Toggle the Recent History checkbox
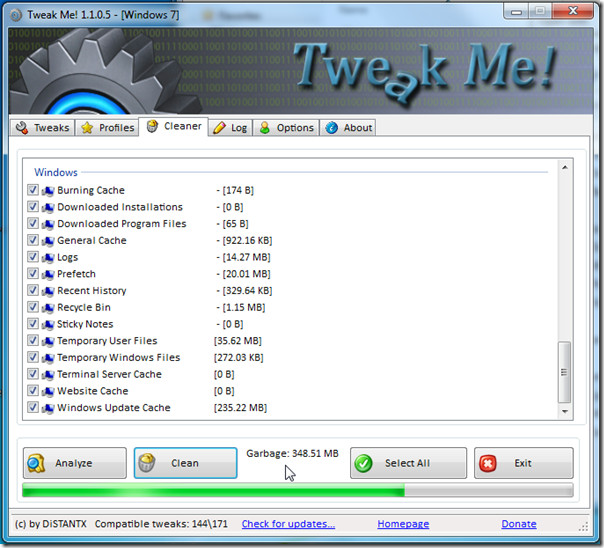This screenshot has height=548, width=604. 33,290
